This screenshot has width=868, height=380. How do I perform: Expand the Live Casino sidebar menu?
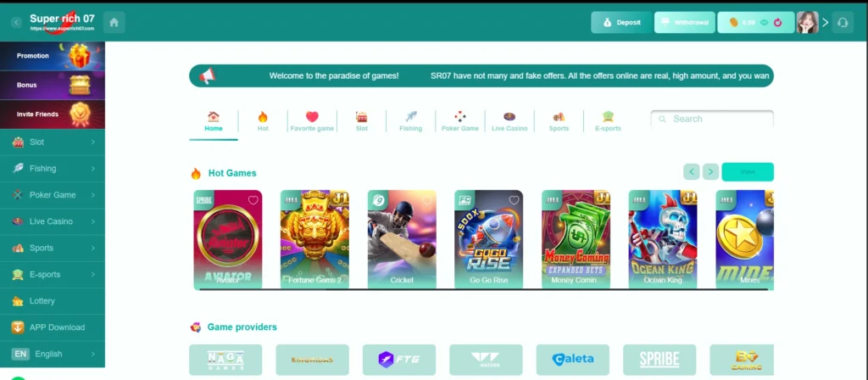[x=53, y=221]
